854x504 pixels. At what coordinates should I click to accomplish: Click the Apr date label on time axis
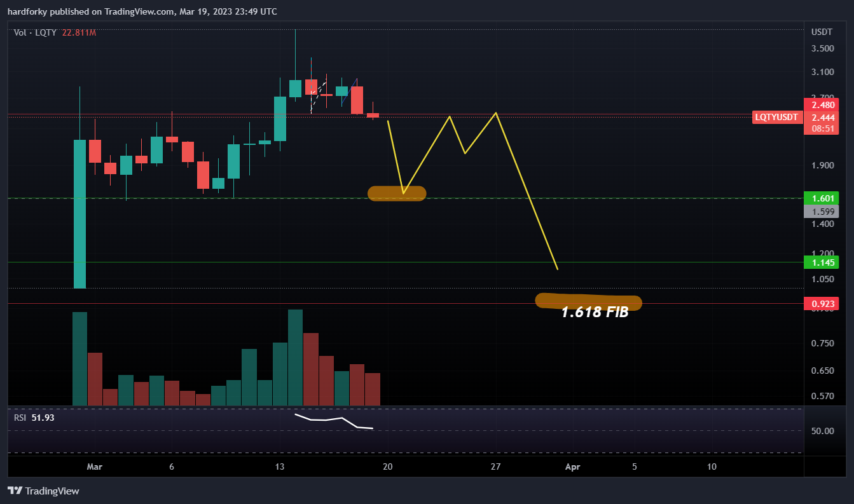[572, 467]
